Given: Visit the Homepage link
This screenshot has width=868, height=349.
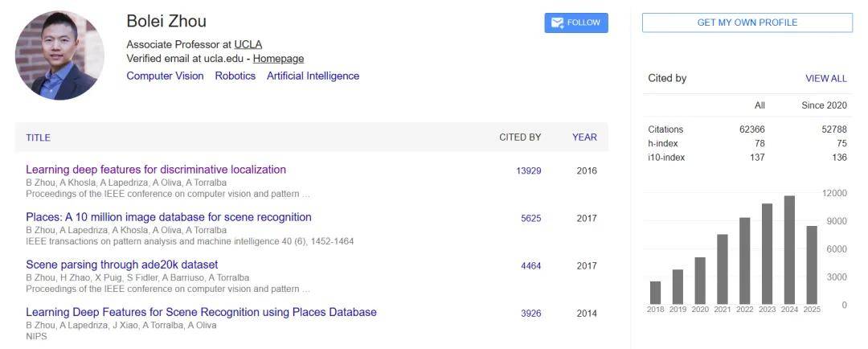Looking at the screenshot, I should tap(278, 59).
